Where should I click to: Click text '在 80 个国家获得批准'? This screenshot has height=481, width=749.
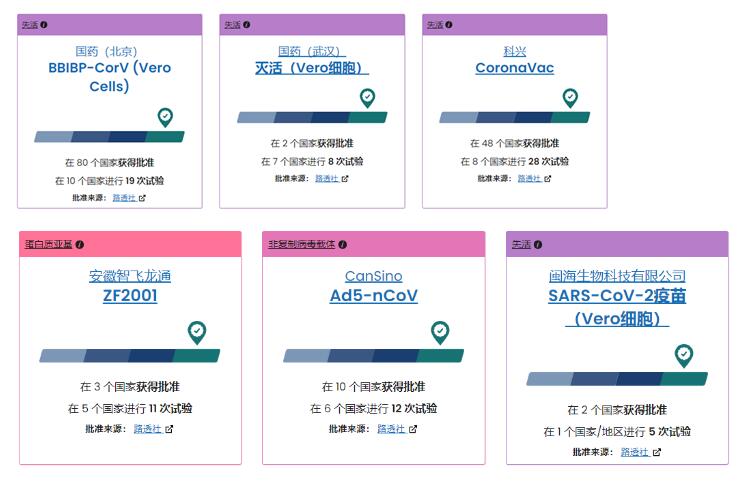[x=109, y=162]
